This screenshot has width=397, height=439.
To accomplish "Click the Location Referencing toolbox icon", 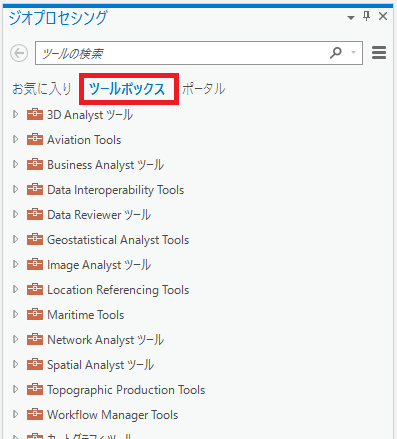I will [35, 289].
